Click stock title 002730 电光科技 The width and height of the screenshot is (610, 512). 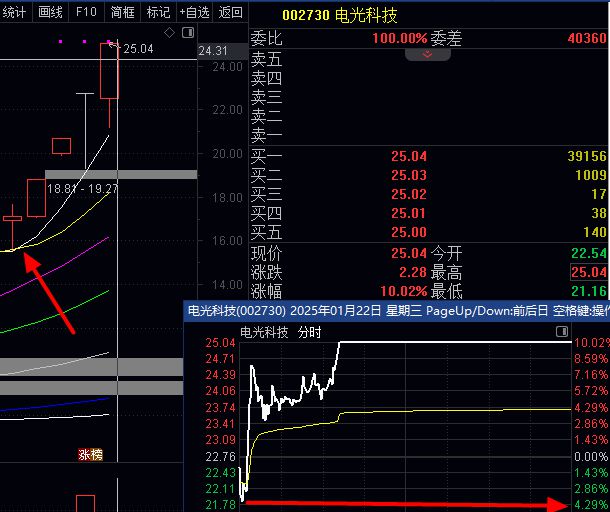tap(340, 15)
